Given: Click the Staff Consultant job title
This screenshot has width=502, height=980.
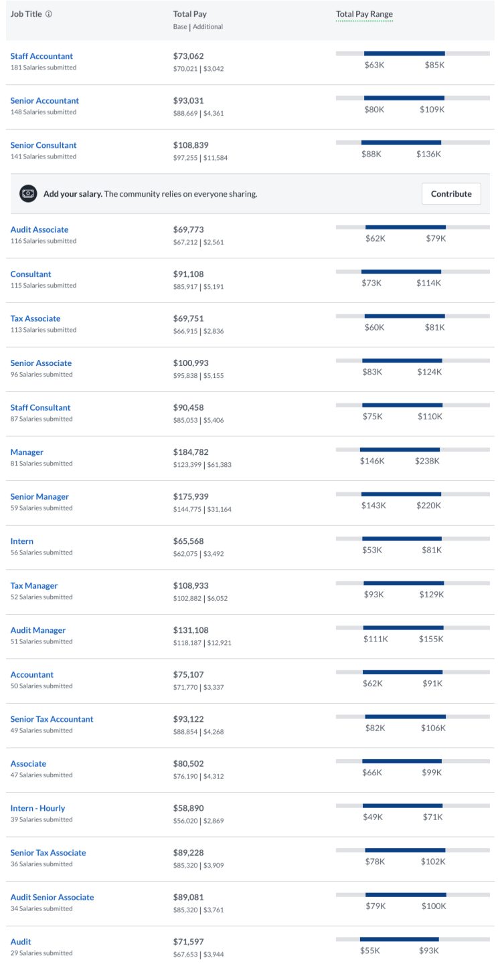Looking at the screenshot, I should click(40, 407).
